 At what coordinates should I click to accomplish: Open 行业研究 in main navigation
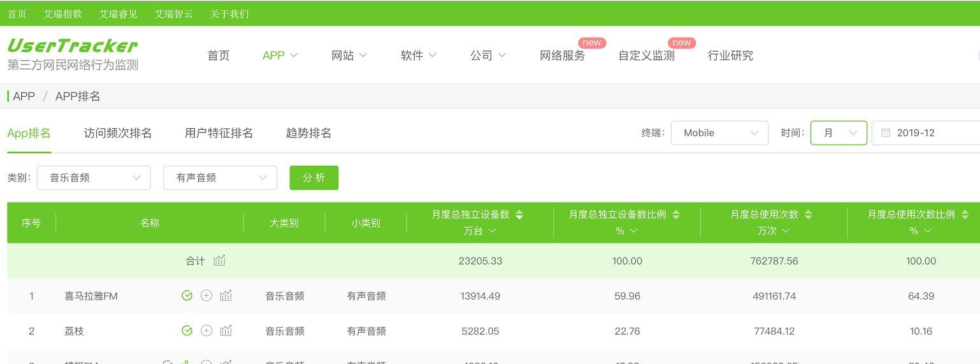[730, 55]
